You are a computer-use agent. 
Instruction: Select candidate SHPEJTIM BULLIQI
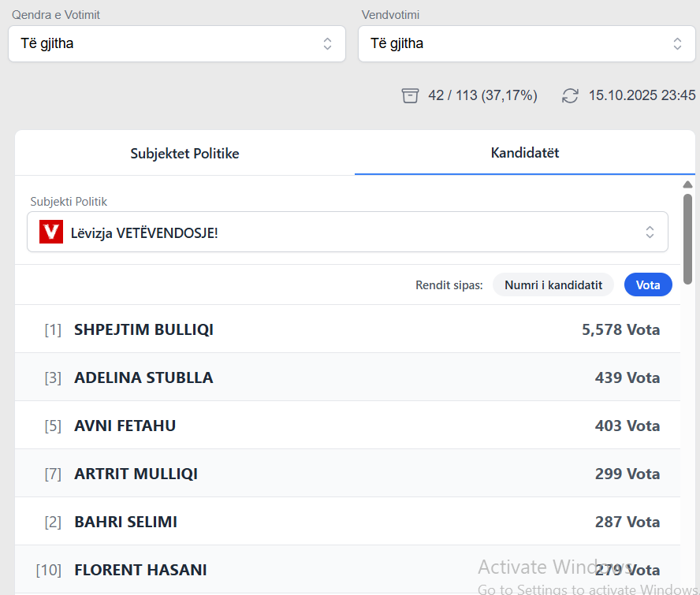click(143, 329)
